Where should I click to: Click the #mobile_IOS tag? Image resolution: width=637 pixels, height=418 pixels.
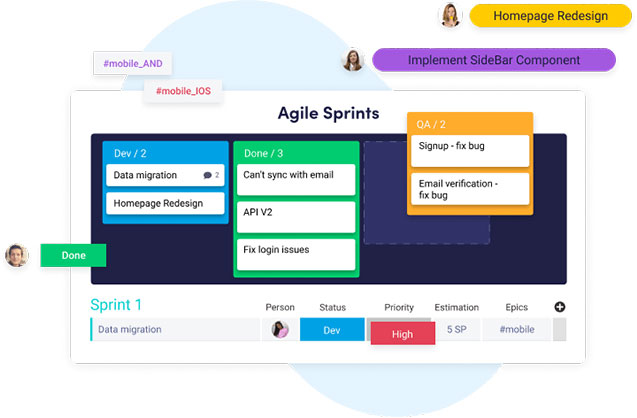point(183,91)
